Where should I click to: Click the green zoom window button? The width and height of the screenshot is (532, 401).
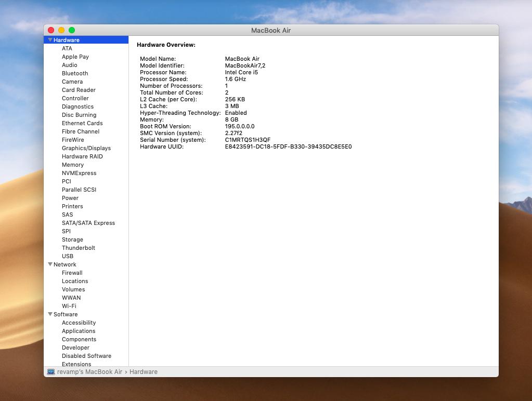(72, 30)
